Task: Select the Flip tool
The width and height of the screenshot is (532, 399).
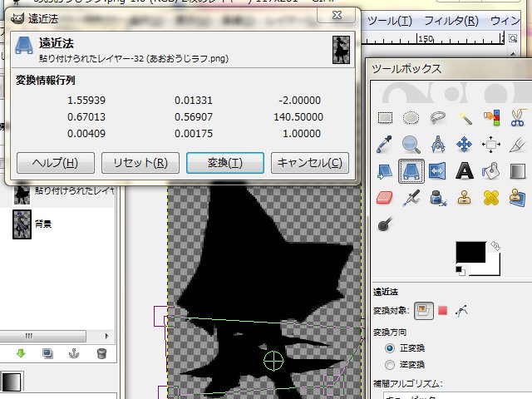Action: [438, 171]
